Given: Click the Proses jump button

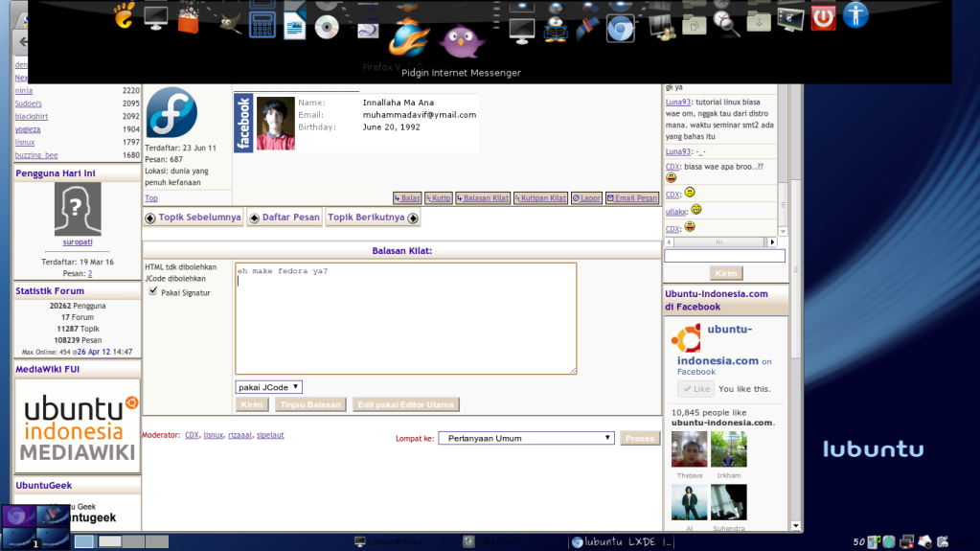Looking at the screenshot, I should [x=639, y=439].
